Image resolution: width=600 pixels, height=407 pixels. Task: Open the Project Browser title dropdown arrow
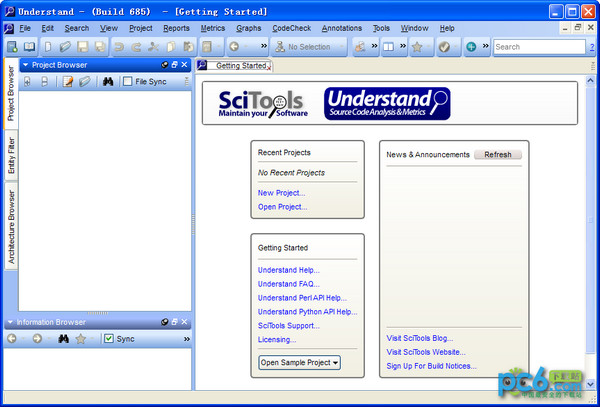[x=26, y=65]
